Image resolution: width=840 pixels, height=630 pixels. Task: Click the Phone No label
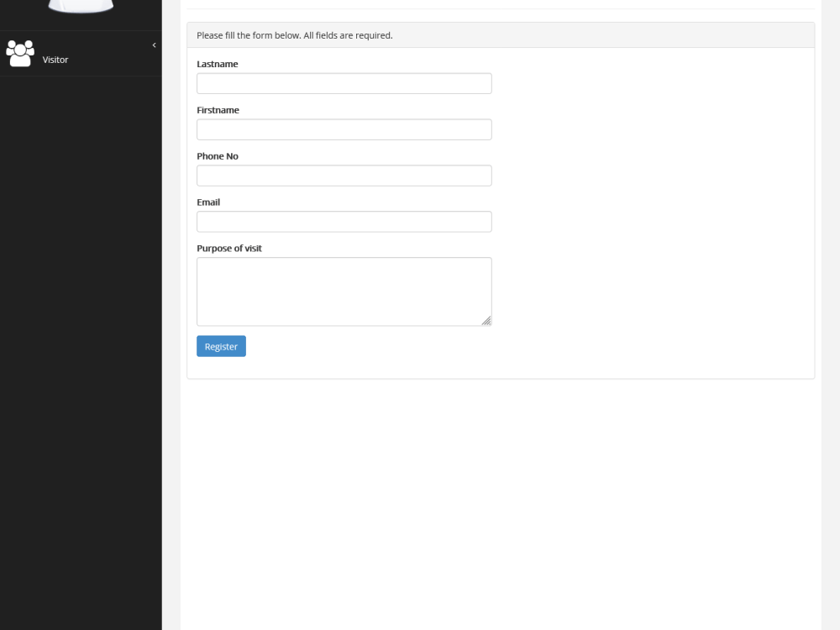pyautogui.click(x=218, y=156)
